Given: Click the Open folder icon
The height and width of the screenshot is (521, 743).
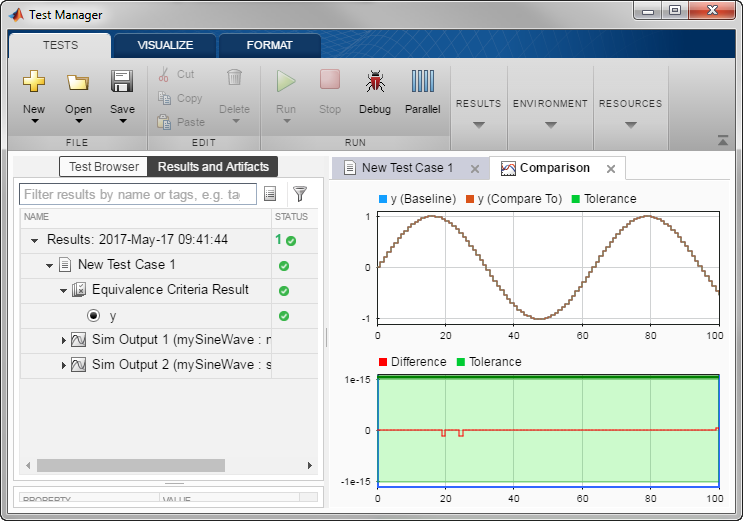Looking at the screenshot, I should coord(78,82).
